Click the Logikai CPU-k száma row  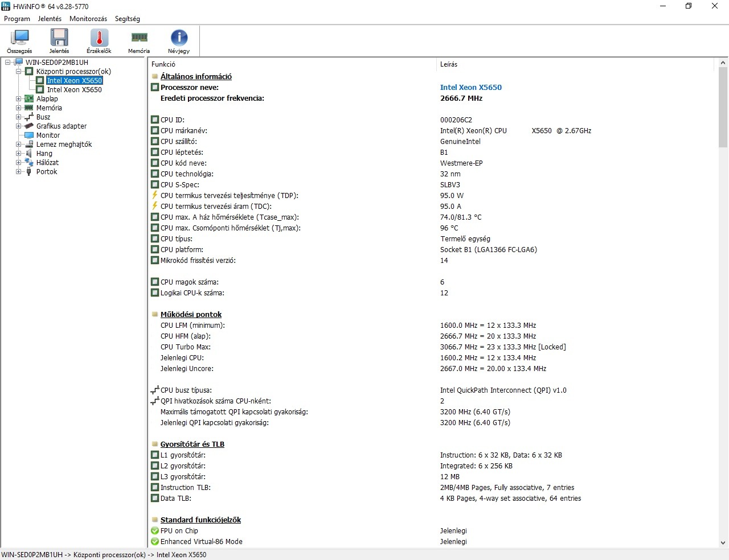click(193, 293)
